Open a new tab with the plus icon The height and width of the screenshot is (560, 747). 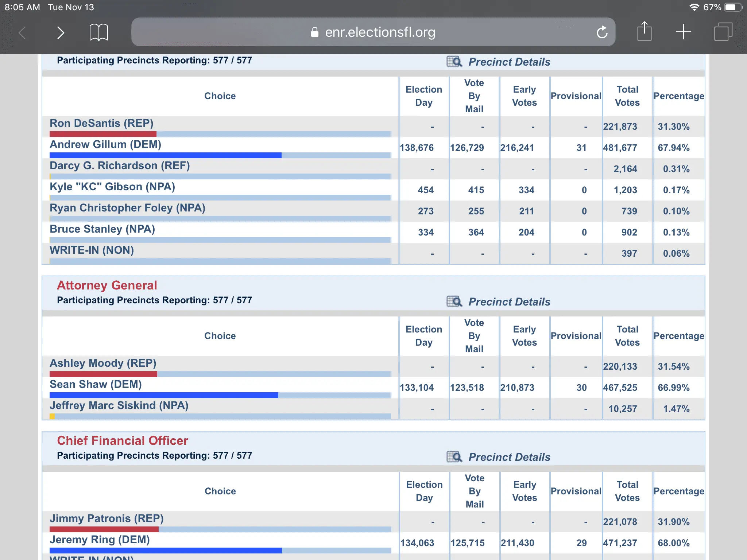683,32
